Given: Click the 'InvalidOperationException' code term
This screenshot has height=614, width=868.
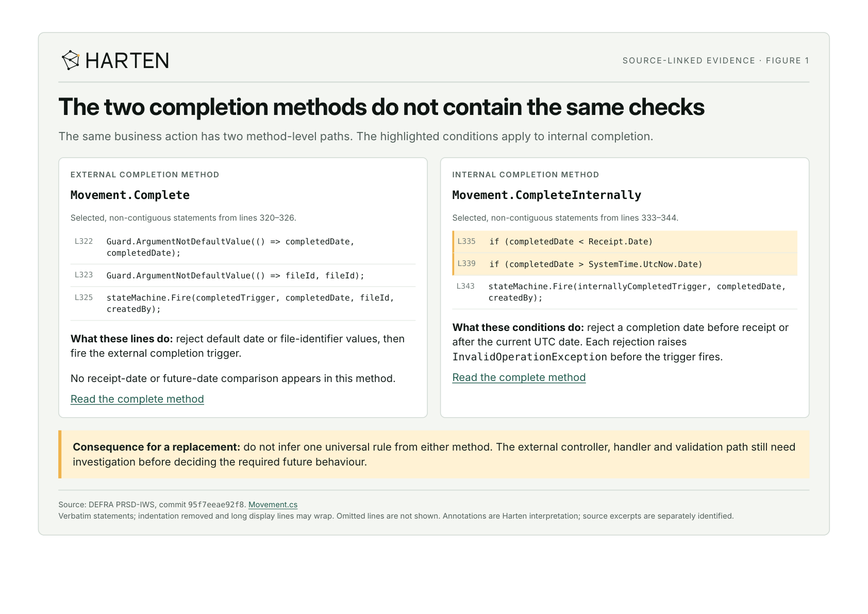Looking at the screenshot, I should [530, 357].
